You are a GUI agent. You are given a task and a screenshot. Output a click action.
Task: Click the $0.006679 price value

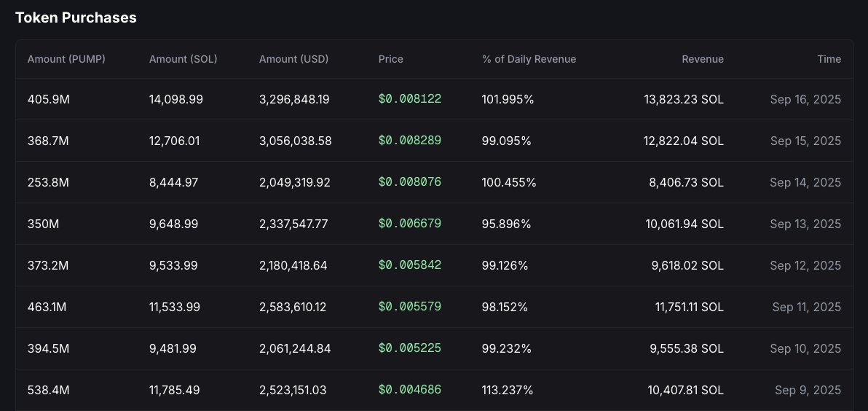410,224
